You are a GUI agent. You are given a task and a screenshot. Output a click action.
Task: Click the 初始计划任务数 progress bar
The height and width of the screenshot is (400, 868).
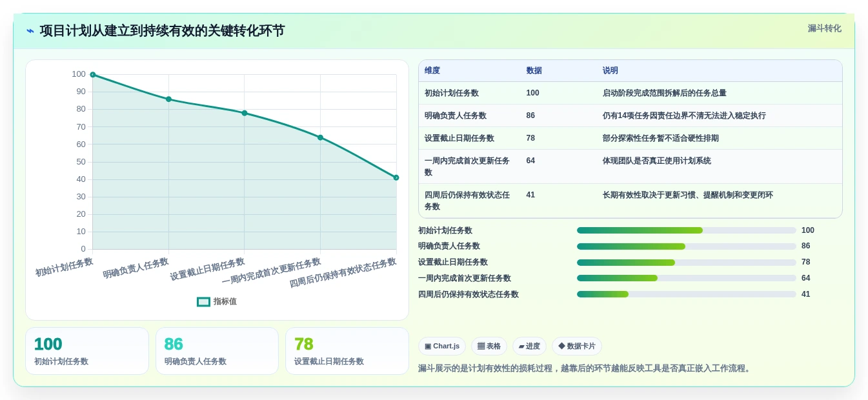coord(687,230)
